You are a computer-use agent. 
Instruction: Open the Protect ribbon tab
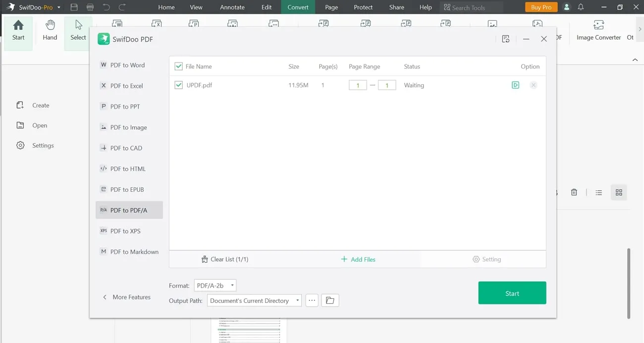363,7
